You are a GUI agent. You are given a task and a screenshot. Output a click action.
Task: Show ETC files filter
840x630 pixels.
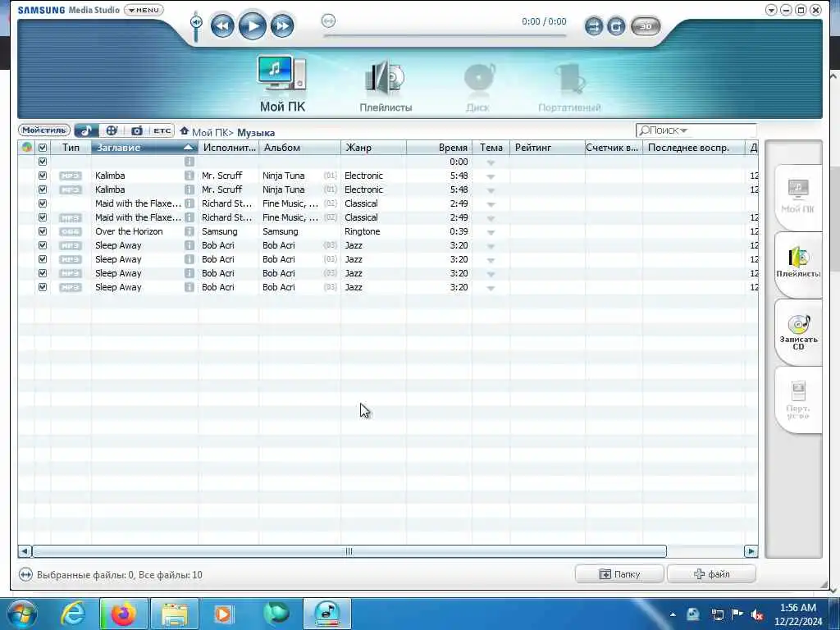(x=162, y=130)
